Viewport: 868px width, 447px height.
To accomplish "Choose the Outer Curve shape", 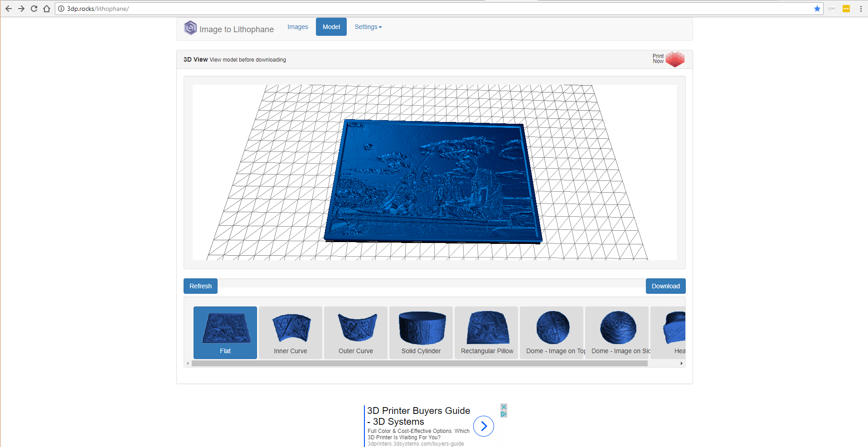I will point(356,333).
